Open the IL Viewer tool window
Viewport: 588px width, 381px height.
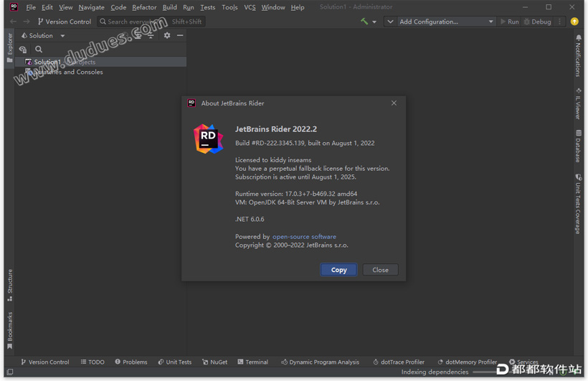578,103
